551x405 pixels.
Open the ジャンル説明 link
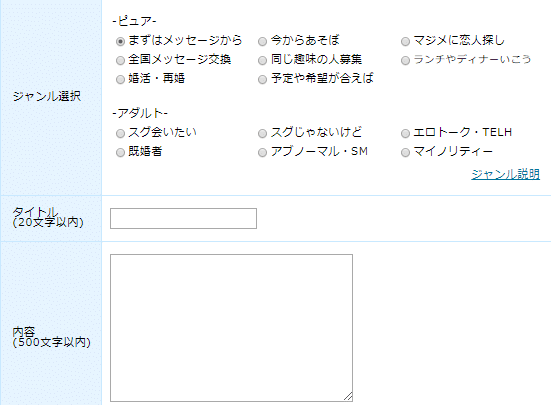(x=505, y=174)
